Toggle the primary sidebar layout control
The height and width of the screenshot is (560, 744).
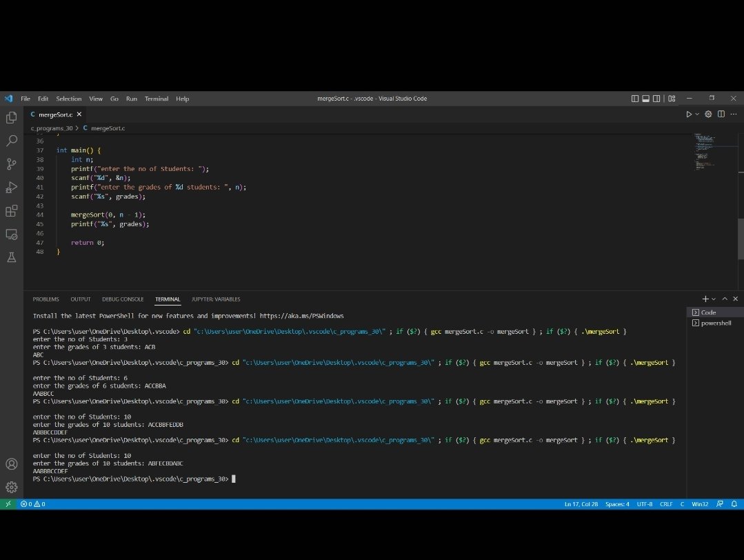(634, 99)
